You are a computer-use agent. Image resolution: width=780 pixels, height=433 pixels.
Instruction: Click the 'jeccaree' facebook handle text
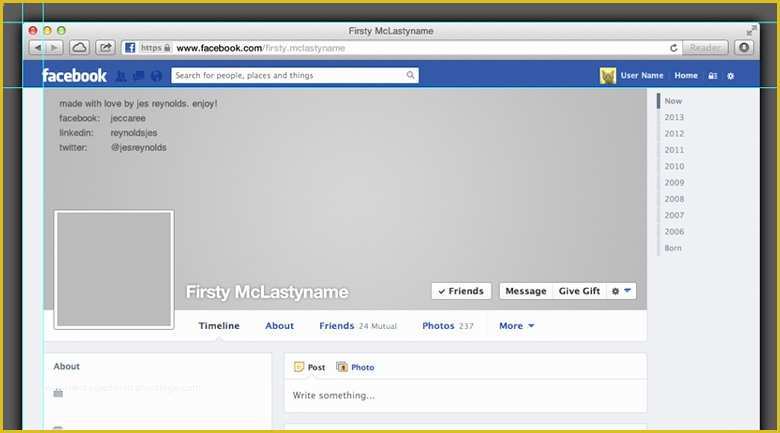click(128, 118)
